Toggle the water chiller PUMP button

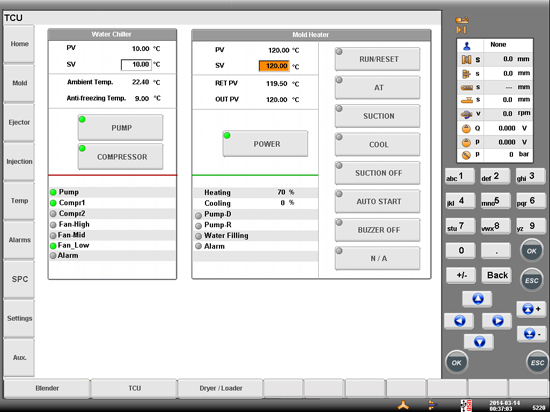[120, 128]
